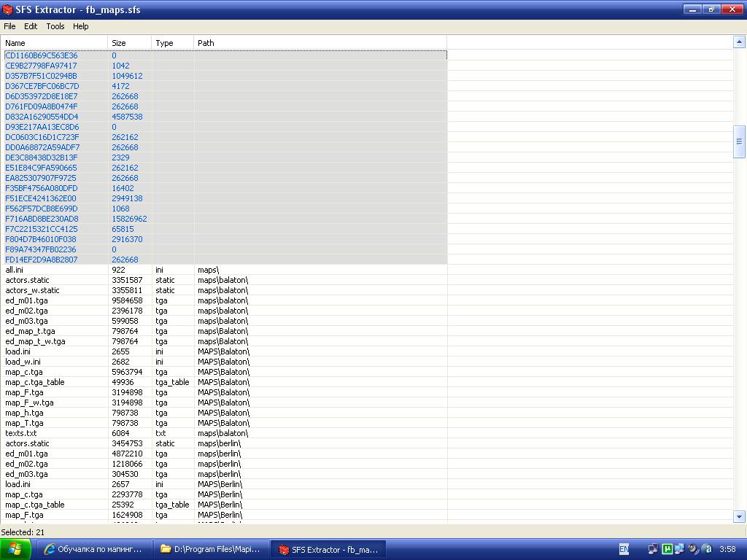Image resolution: width=747 pixels, height=560 pixels.
Task: Select the FD14EF2D9A8B2807 file entry
Action: click(41, 260)
